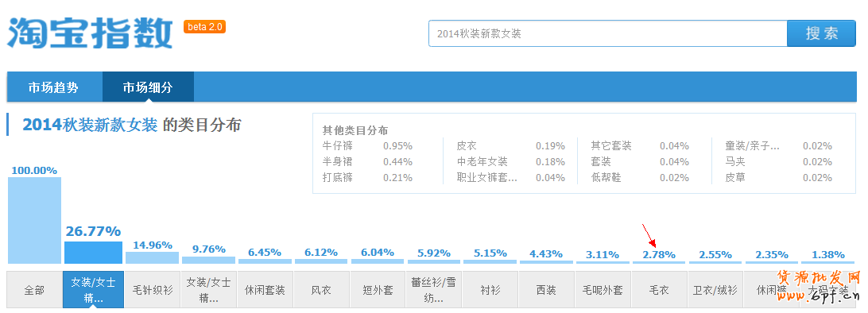Image resolution: width=868 pixels, height=313 pixels.
Task: Select the 市场细分 tab
Action: [148, 87]
